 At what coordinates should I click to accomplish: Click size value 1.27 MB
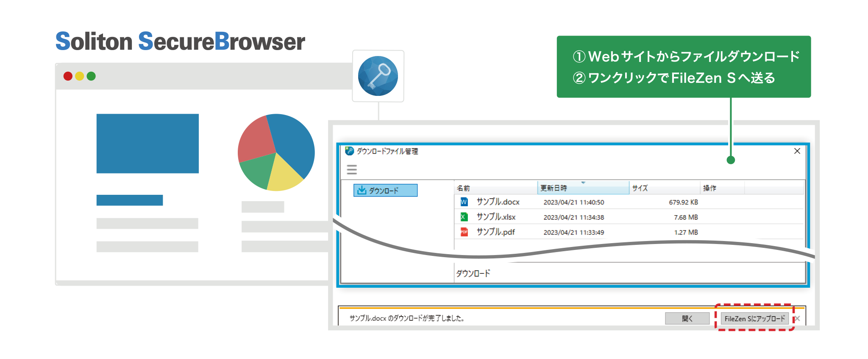click(x=686, y=233)
